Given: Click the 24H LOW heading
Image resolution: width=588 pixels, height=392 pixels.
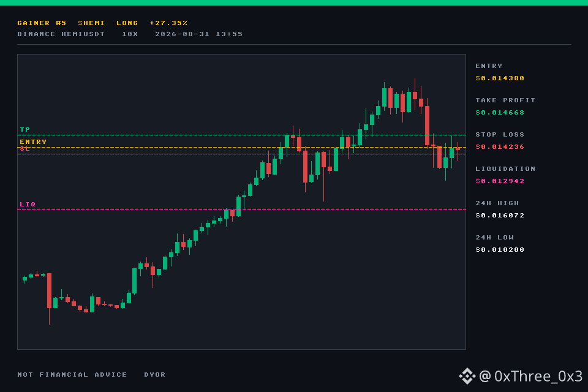Looking at the screenshot, I should pos(495,238).
